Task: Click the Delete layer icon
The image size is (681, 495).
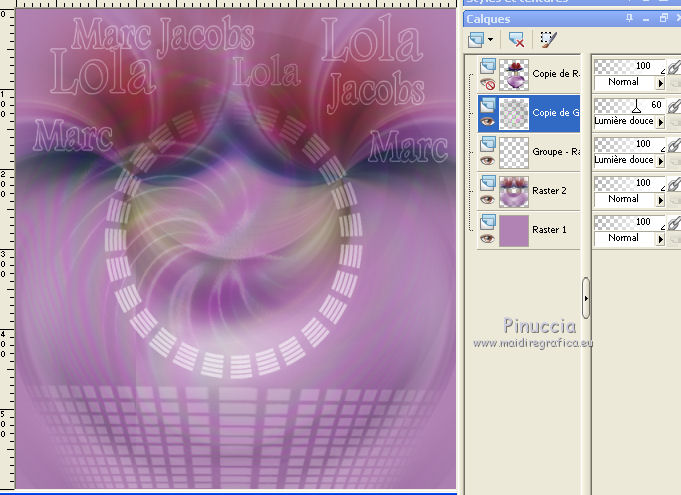Action: [x=516, y=40]
